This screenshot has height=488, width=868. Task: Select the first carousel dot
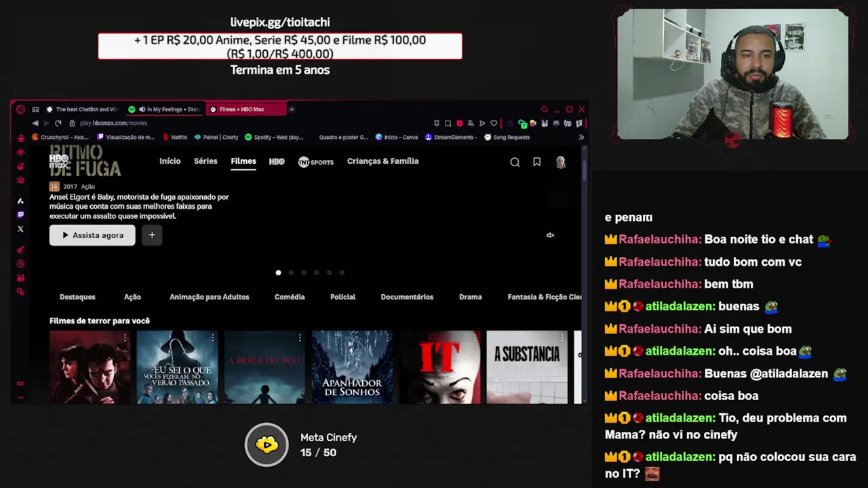point(278,272)
